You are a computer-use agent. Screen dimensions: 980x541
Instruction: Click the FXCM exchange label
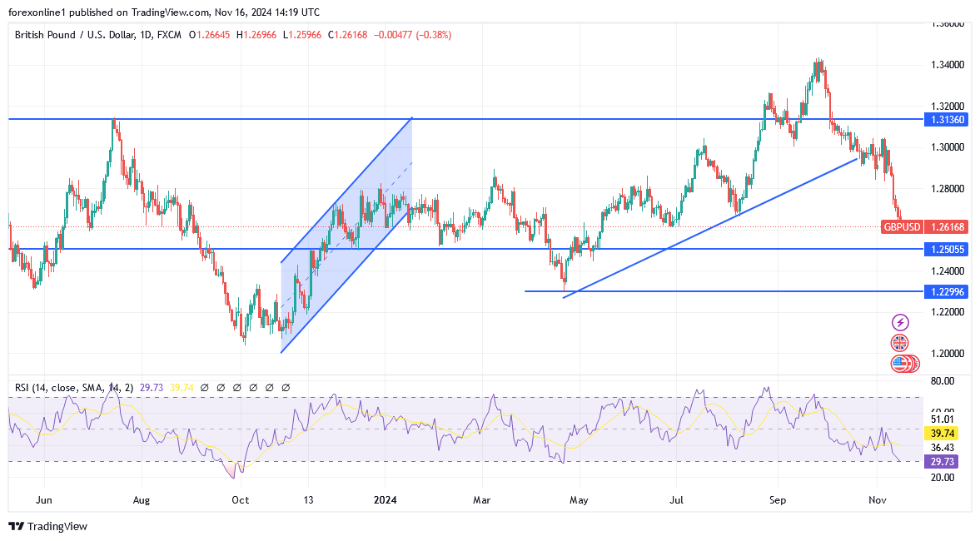(169, 35)
